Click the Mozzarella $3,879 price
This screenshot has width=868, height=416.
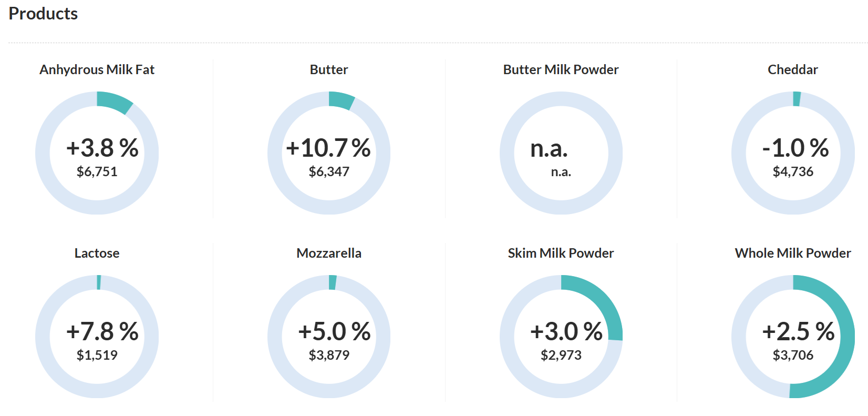tap(329, 355)
